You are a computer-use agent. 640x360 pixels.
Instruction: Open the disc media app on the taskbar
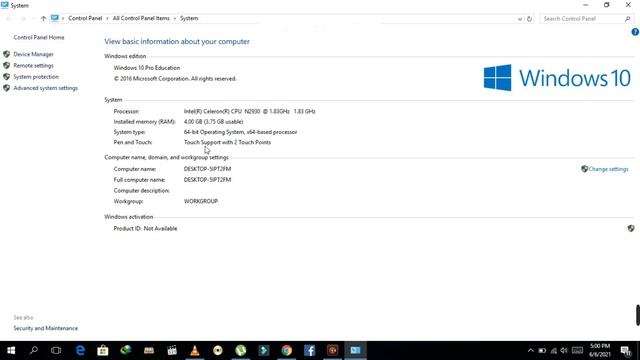[218, 350]
